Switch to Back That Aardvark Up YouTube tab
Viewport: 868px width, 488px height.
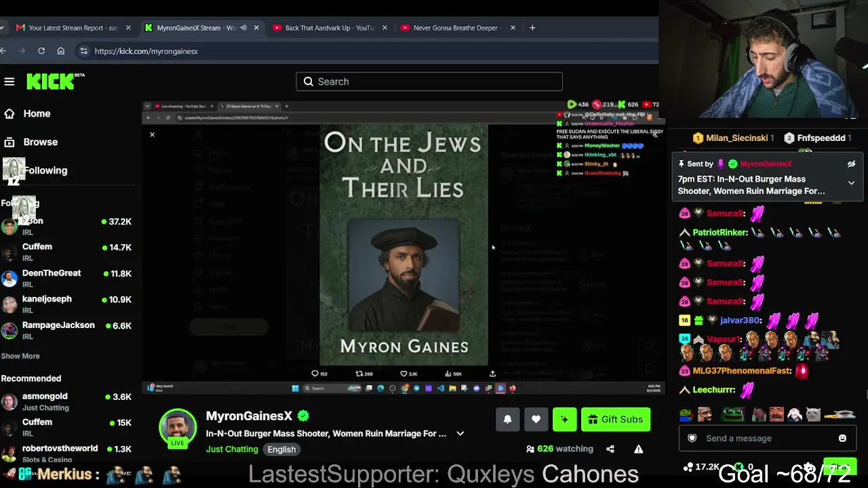pyautogui.click(x=330, y=28)
